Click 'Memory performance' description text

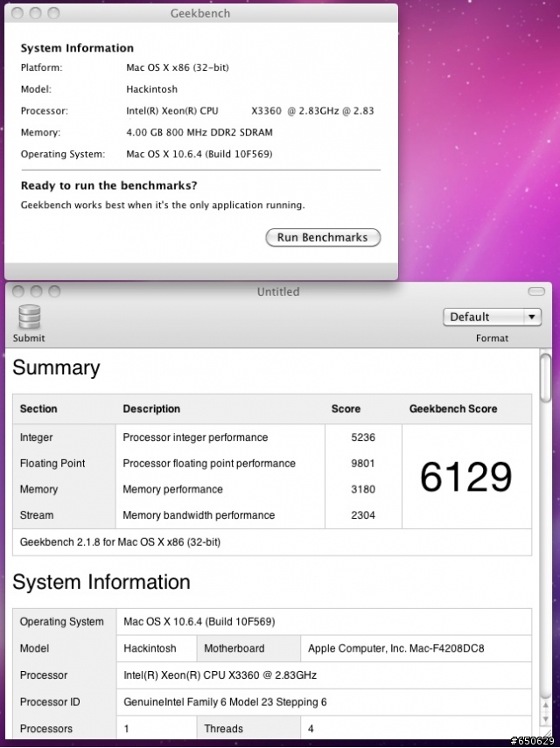172,489
